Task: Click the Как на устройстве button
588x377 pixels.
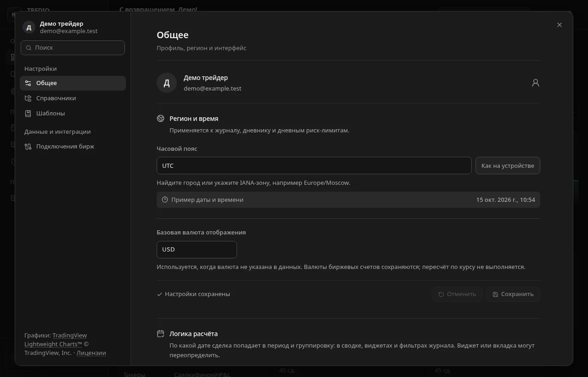Action: pos(508,166)
